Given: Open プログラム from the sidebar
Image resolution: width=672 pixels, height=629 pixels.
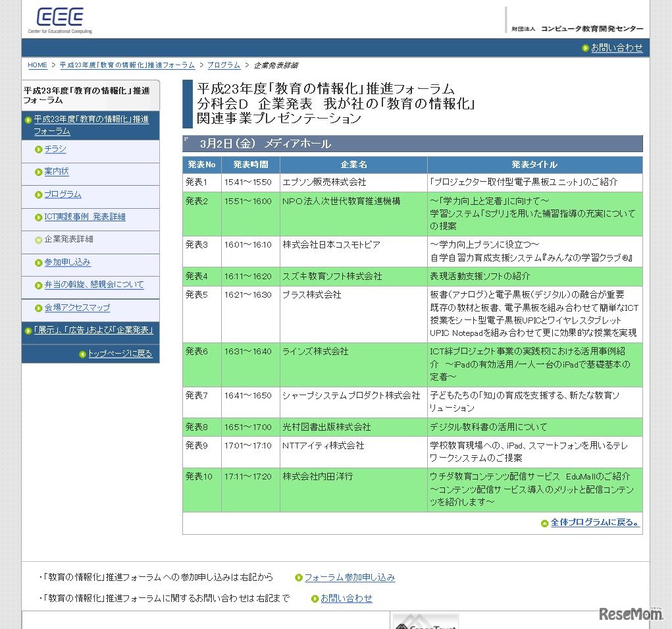Looking at the screenshot, I should tap(63, 195).
